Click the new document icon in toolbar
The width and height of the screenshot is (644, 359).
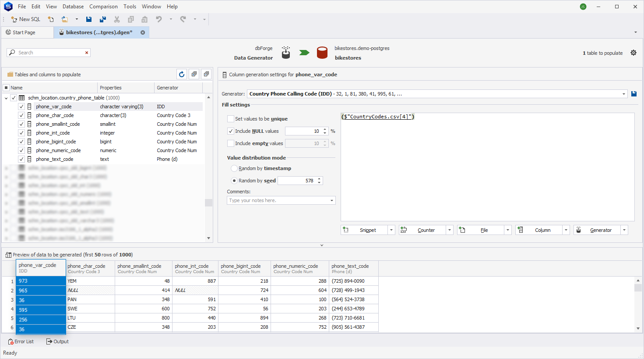click(51, 19)
